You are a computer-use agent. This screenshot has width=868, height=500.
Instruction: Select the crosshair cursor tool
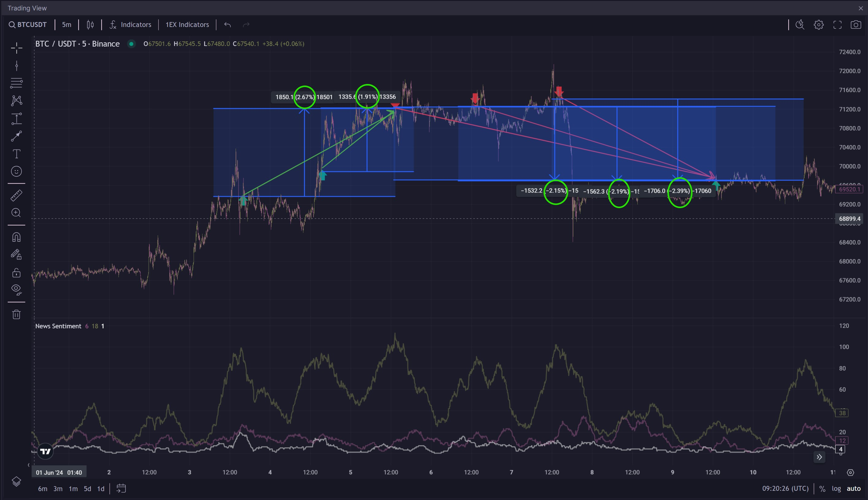[x=17, y=48]
